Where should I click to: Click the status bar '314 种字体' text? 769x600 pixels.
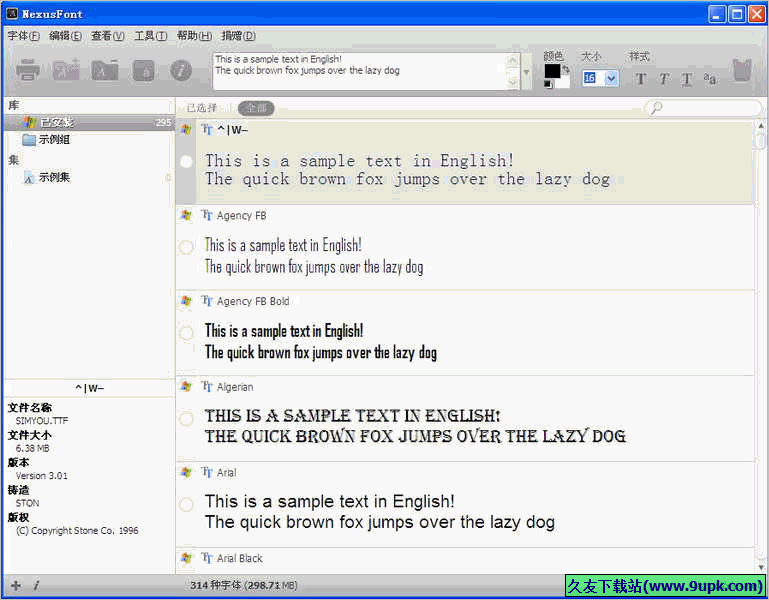coord(215,585)
